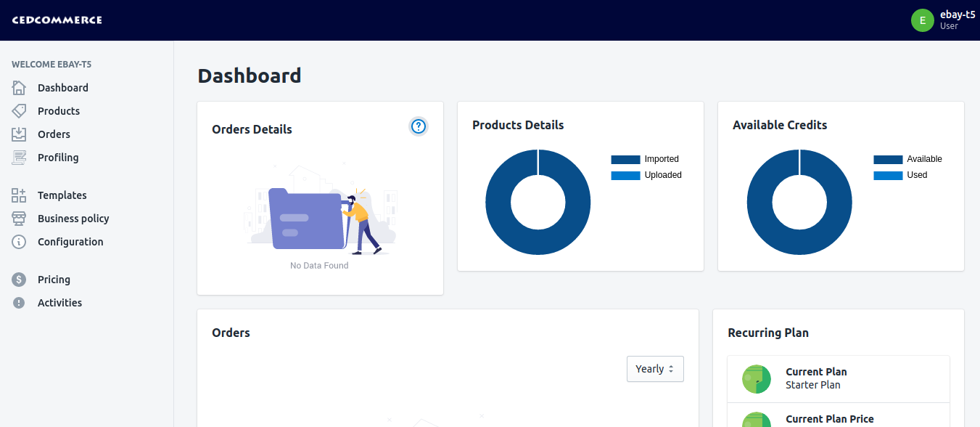Click the Used legend color swatch

888,175
